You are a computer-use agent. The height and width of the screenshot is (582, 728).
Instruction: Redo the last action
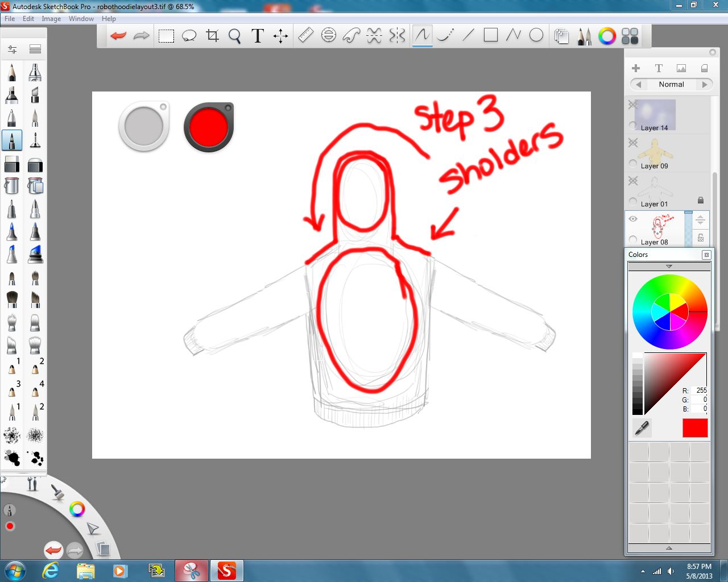point(140,35)
